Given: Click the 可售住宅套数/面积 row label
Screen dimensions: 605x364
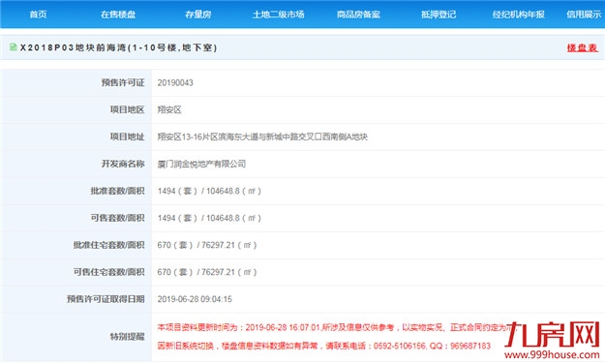Looking at the screenshot, I should click(x=108, y=272).
